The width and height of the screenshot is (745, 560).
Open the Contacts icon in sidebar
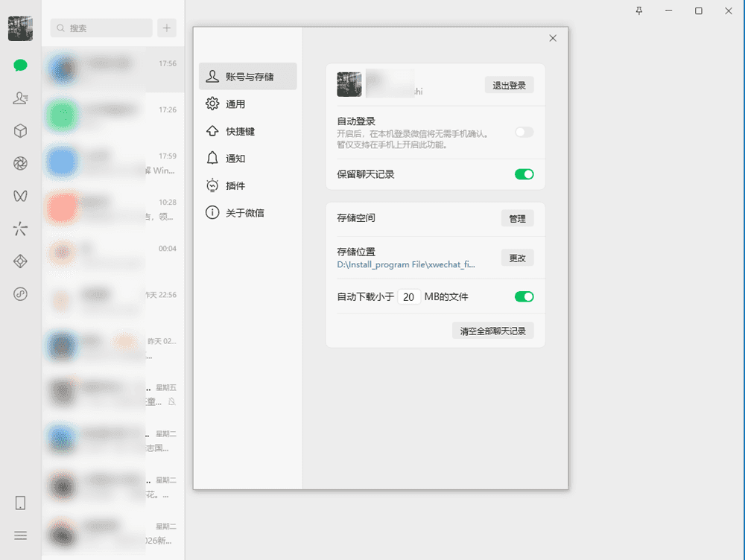point(20,98)
